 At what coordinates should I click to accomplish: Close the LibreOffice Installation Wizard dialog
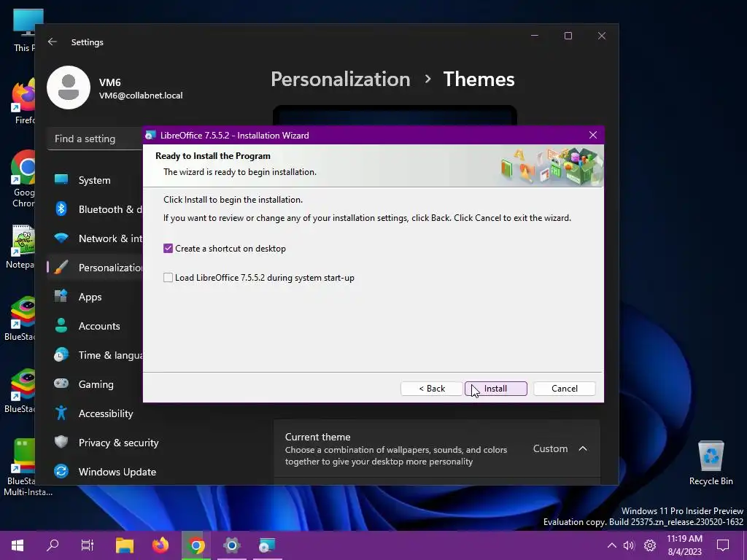pos(593,135)
